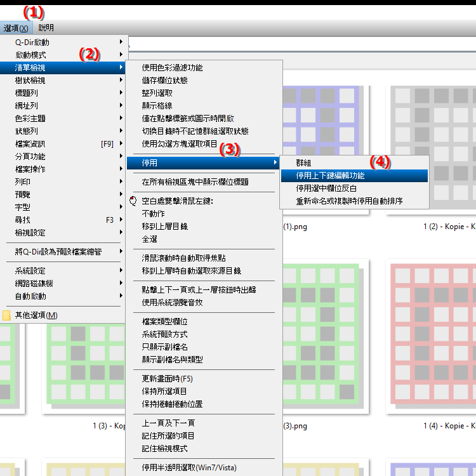This screenshot has width=476, height=476.
Task: Click the mouse icon beside 空白處雙擊滑鼠左鍵
Action: point(133,201)
